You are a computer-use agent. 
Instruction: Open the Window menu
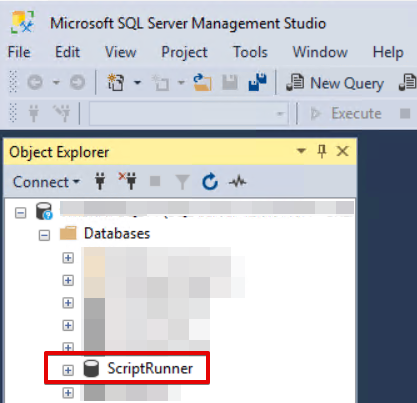coord(320,52)
